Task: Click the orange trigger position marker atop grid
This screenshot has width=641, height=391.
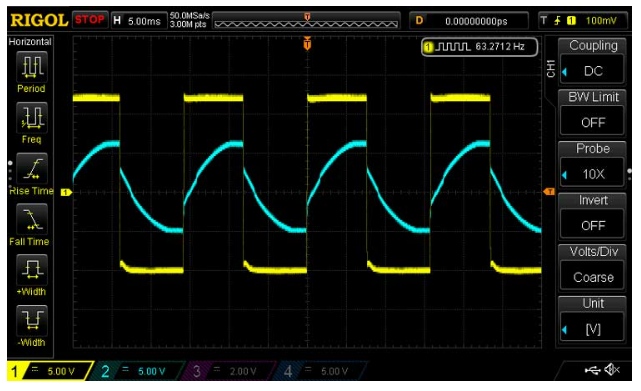Action: 307,43
